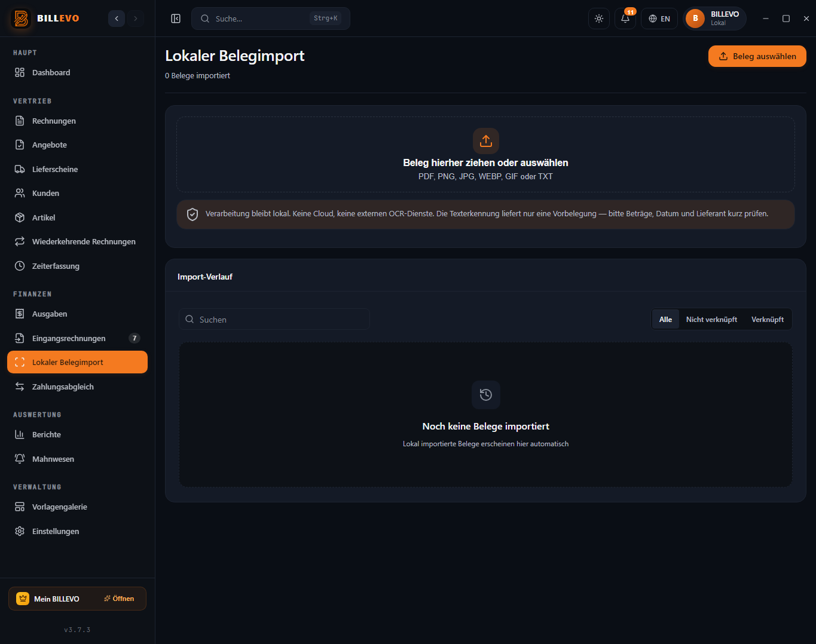Minimize the BILLEVO window
Viewport: 816px width, 644px height.
tap(766, 19)
